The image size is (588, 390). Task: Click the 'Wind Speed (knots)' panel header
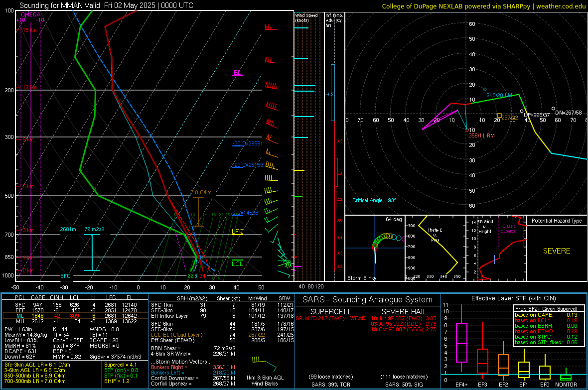click(306, 17)
